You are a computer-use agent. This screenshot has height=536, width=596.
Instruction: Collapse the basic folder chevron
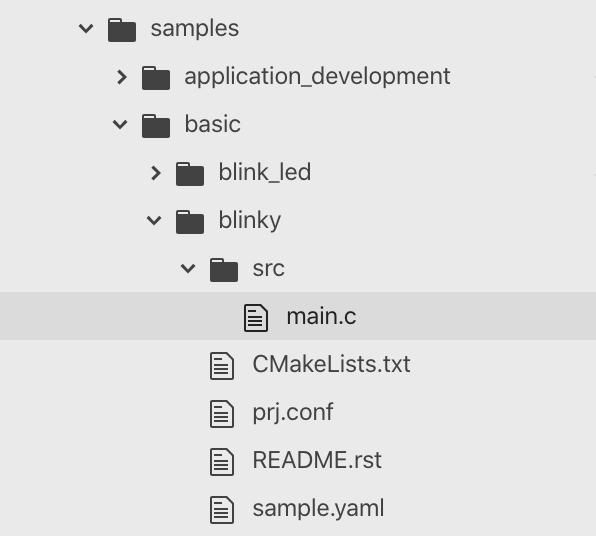(120, 124)
